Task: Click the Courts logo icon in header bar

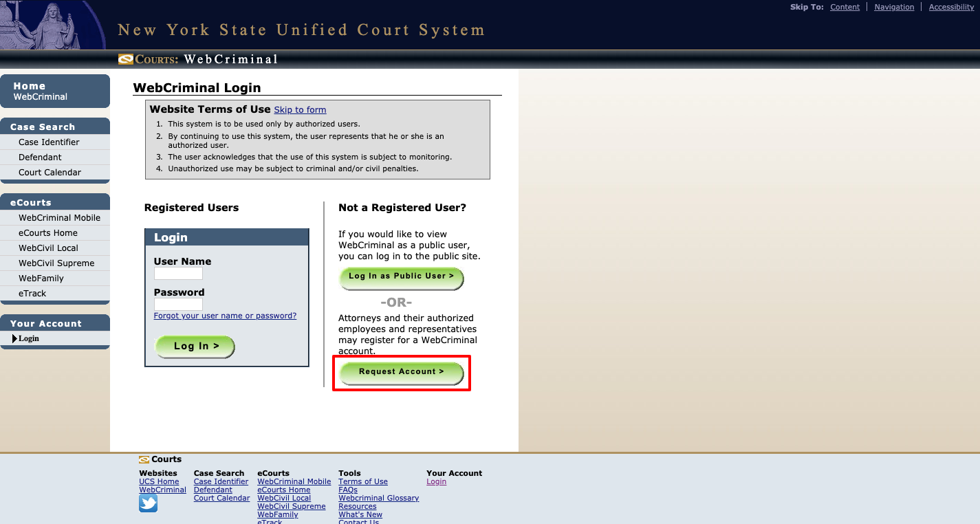Action: pos(125,59)
